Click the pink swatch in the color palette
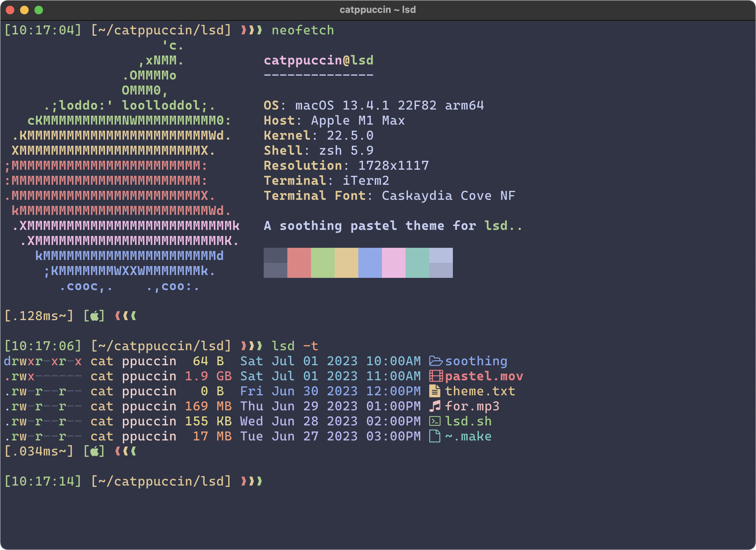Image resolution: width=756 pixels, height=550 pixels. 394,263
